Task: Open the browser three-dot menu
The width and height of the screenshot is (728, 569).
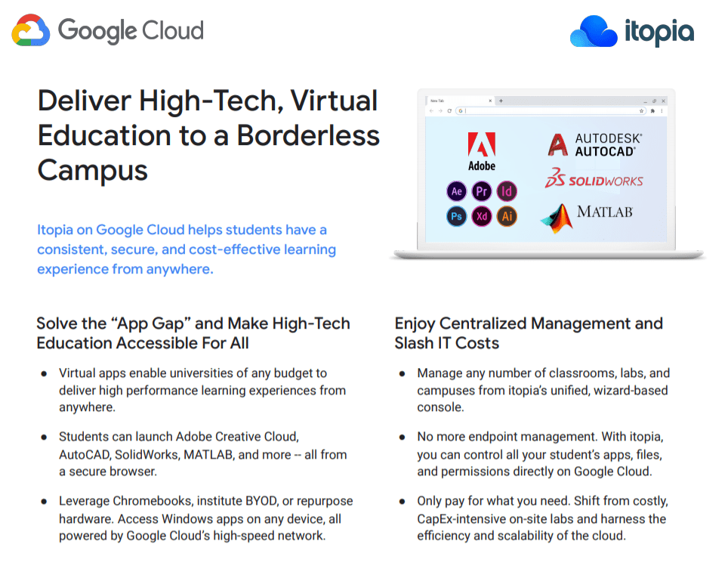Action: [x=662, y=111]
